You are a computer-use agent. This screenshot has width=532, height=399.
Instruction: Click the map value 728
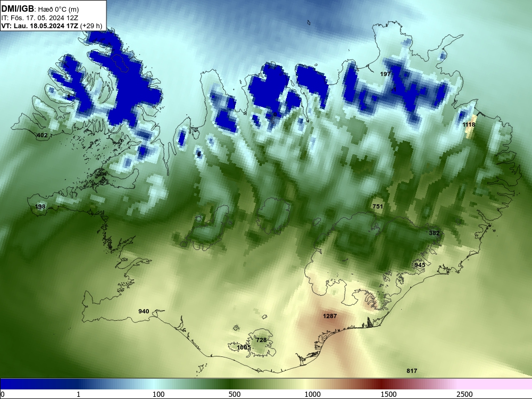pyautogui.click(x=261, y=340)
